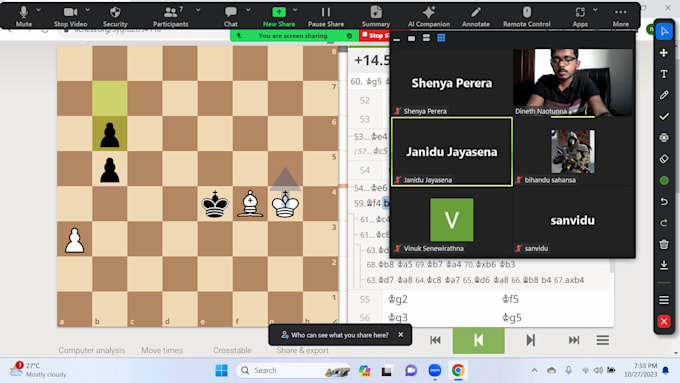This screenshot has width=680, height=383.
Task: Undo the last annotation
Action: point(664,202)
